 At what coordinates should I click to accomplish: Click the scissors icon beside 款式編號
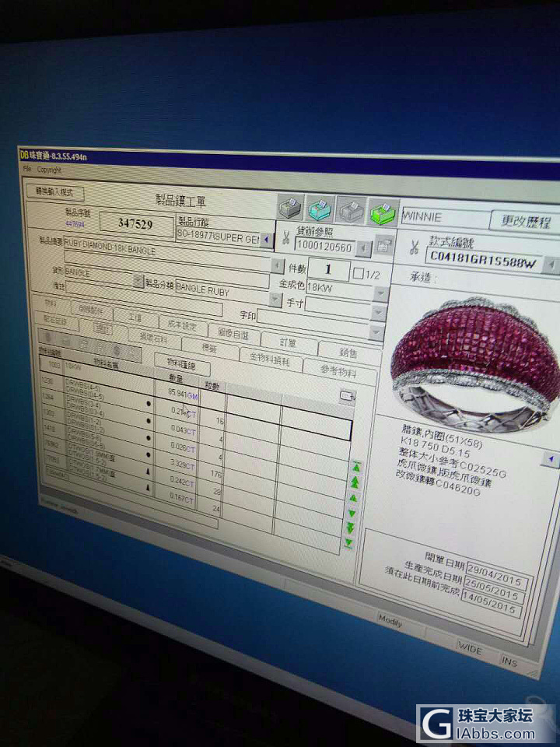(414, 247)
